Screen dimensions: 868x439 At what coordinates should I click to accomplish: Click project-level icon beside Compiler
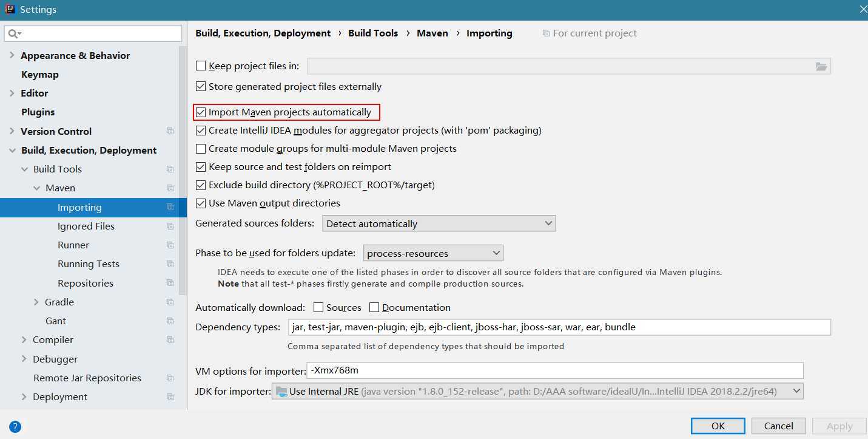170,340
